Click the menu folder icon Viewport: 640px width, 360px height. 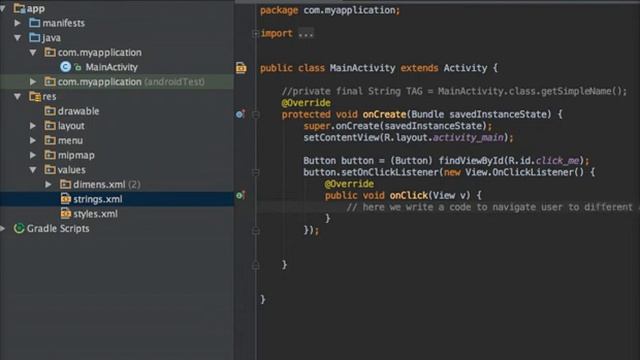click(50, 140)
